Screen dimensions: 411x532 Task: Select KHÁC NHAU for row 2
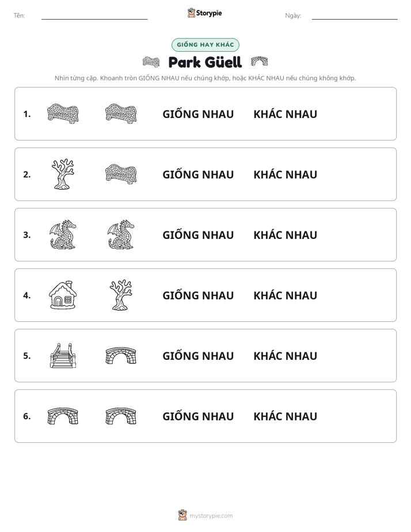tap(285, 174)
